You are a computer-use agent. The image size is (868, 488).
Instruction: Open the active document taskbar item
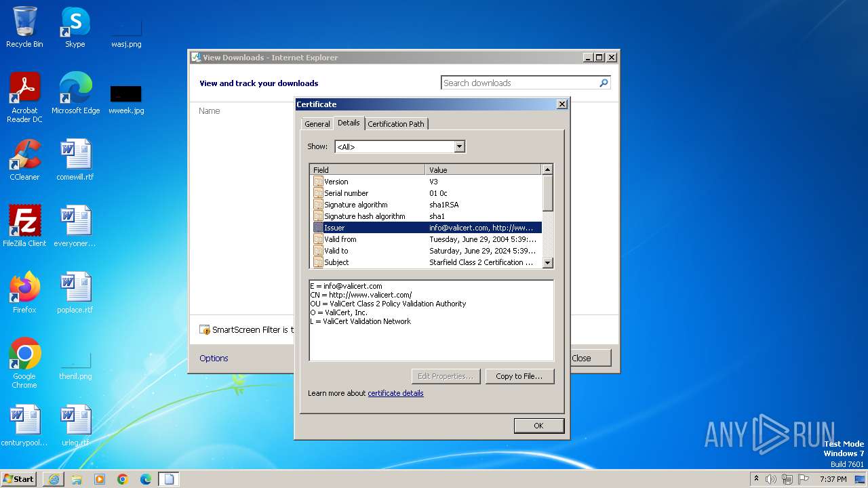(169, 479)
